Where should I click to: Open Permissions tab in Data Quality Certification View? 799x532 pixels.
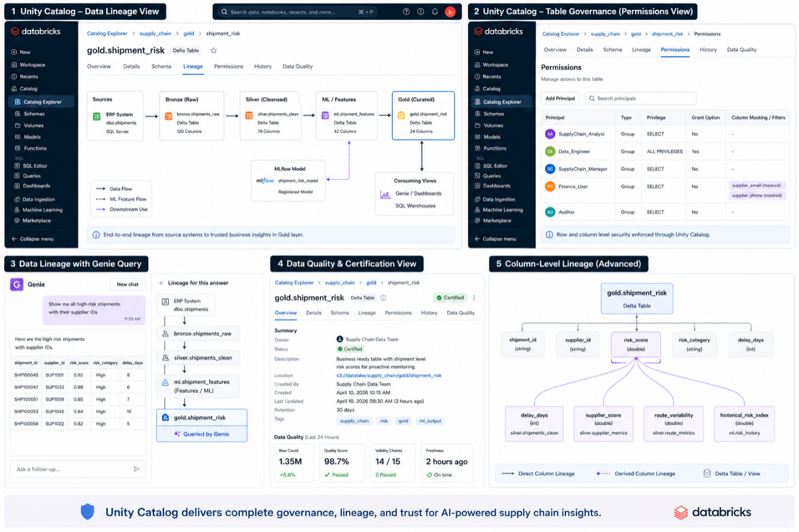tap(398, 313)
